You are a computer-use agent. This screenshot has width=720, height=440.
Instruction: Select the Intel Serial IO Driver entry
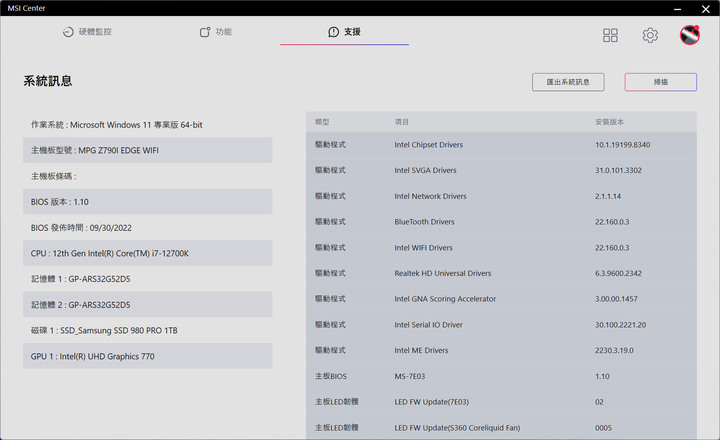click(501, 325)
